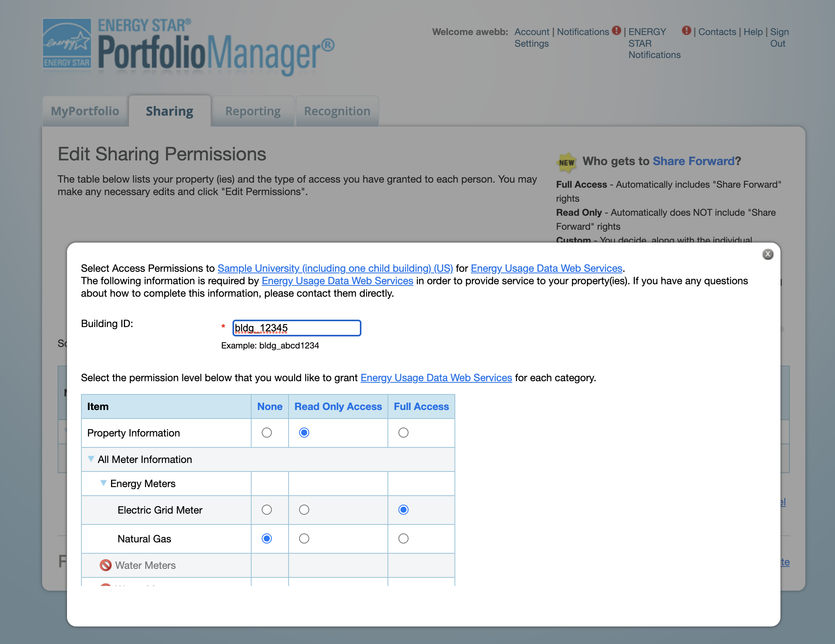Set Electric Grid Meter to None
This screenshot has height=644, width=835.
coord(267,510)
